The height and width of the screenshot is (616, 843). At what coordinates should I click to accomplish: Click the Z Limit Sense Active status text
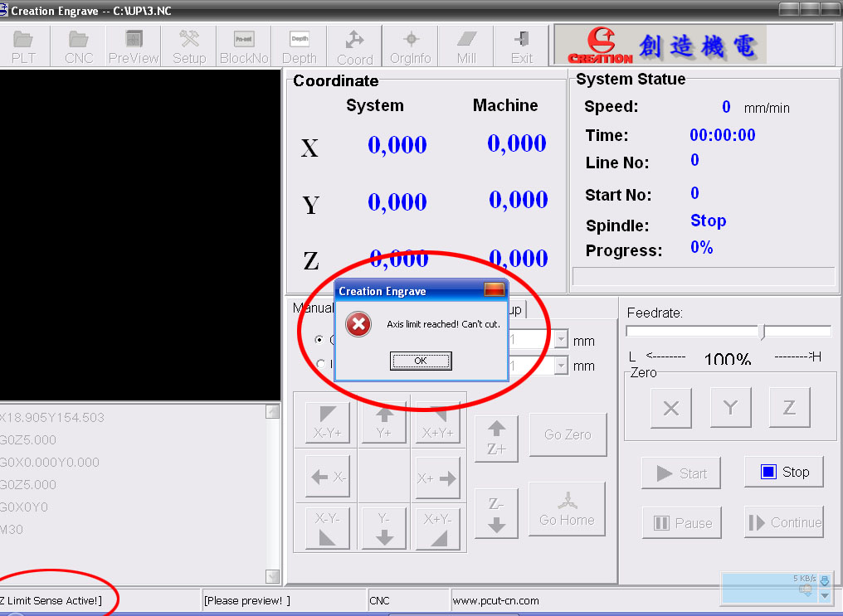pos(51,600)
